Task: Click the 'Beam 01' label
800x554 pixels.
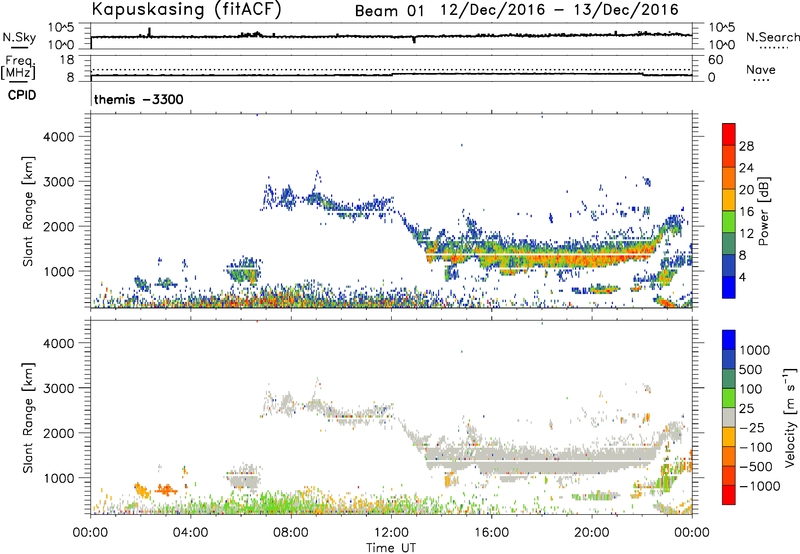Action: tap(389, 11)
